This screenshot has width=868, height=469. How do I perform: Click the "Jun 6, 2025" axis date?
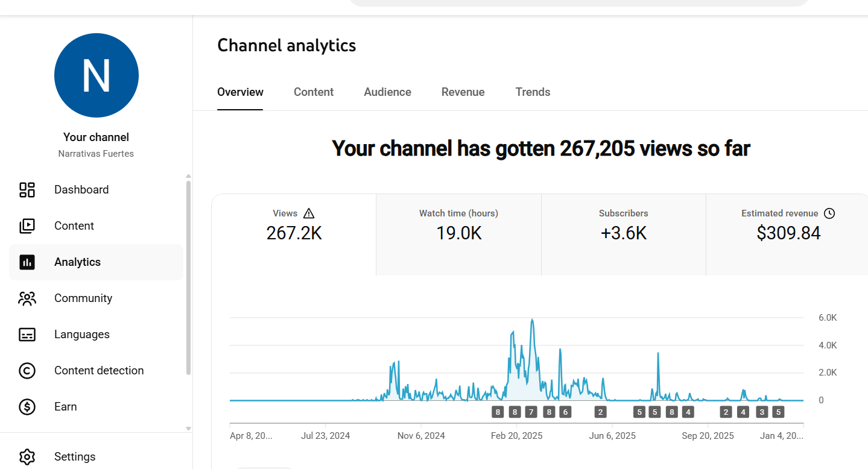(612, 436)
